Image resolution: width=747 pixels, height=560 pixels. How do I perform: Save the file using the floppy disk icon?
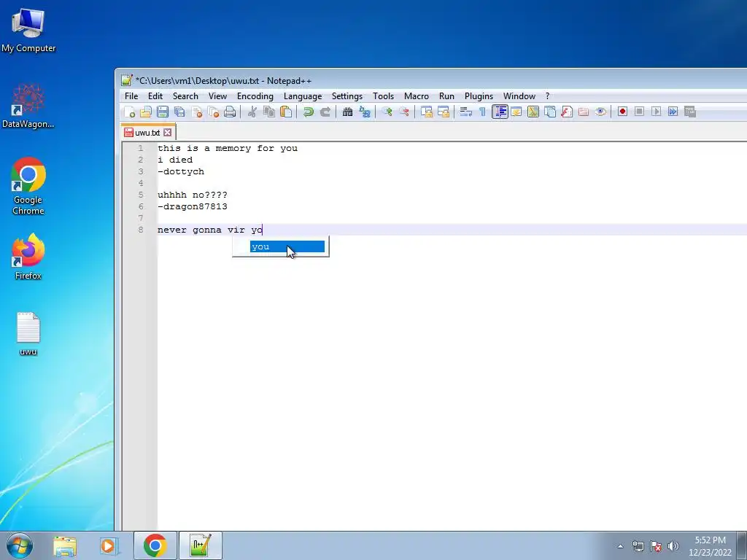(x=163, y=112)
